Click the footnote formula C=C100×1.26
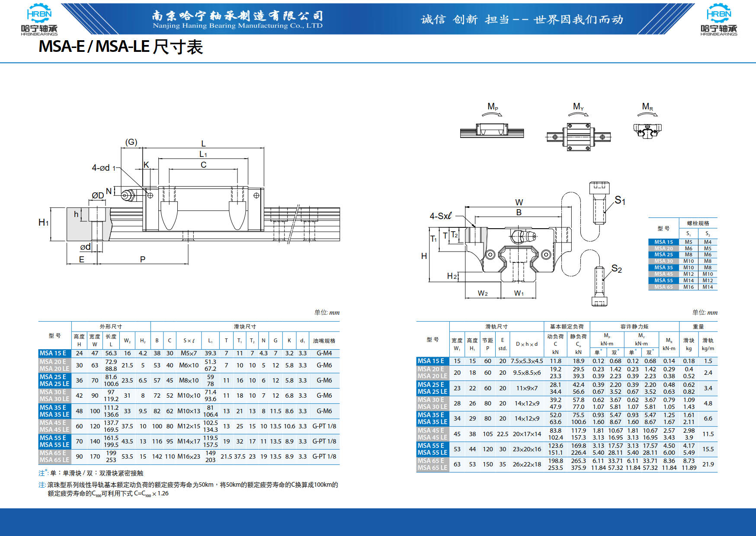Screen dimensions: 756x536 pyautogui.click(x=151, y=494)
